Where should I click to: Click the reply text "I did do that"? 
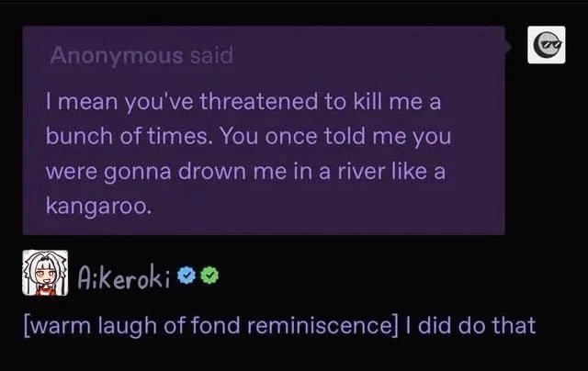click(x=470, y=325)
